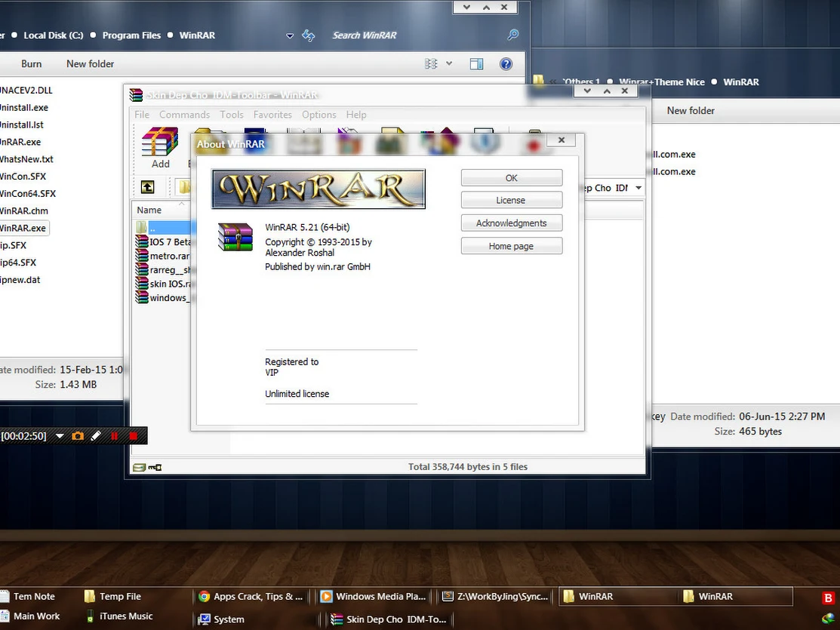
Task: Select the IOS 7 Beta archive
Action: point(163,241)
